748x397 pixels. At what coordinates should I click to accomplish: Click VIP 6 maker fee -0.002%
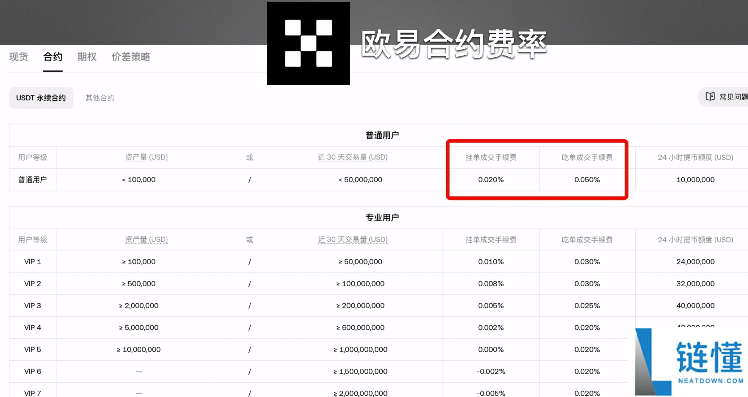[x=491, y=372]
